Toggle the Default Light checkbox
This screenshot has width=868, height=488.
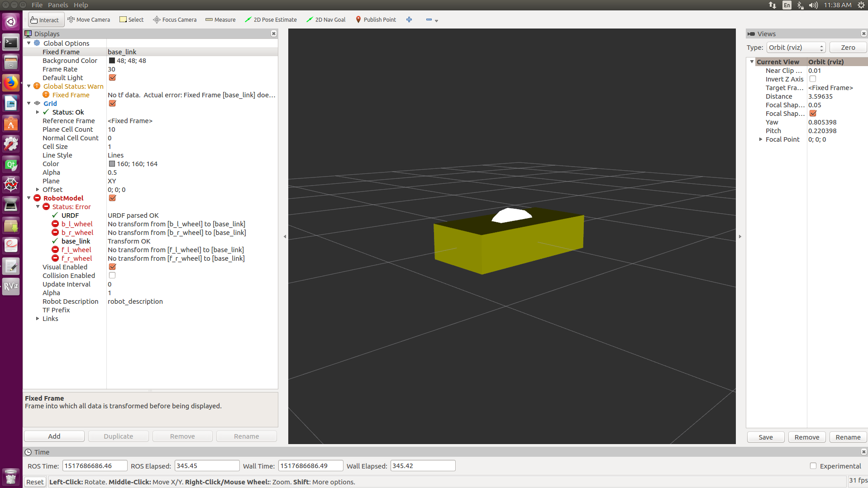pos(112,77)
